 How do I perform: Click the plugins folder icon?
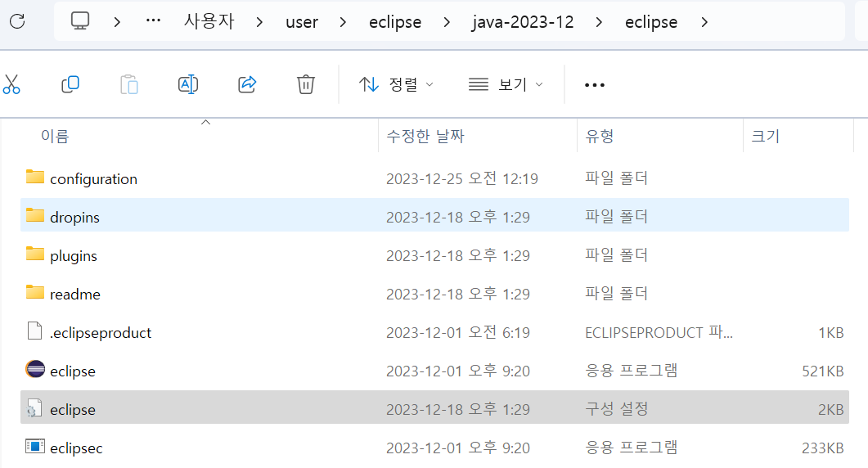click(35, 254)
